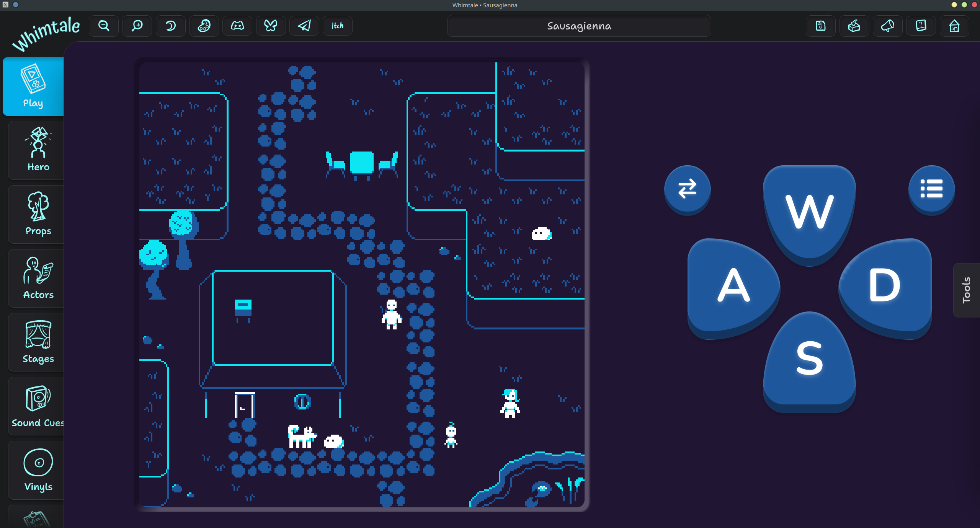Switch to the Hero tab
980x528 pixels.
point(38,150)
